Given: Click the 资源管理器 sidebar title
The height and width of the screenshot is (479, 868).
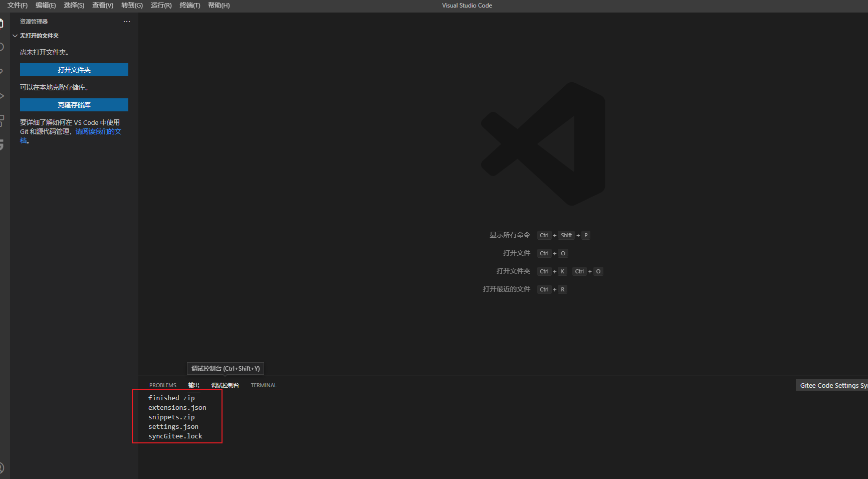Looking at the screenshot, I should pos(34,22).
